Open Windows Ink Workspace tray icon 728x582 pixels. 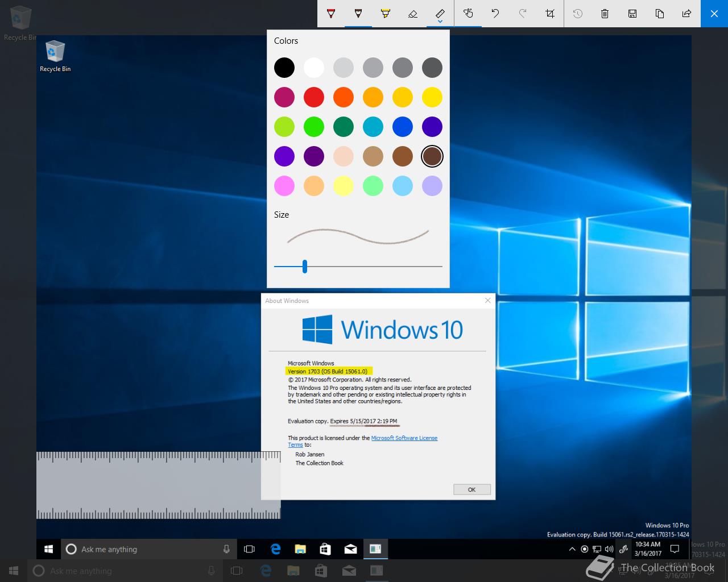pyautogui.click(x=623, y=549)
